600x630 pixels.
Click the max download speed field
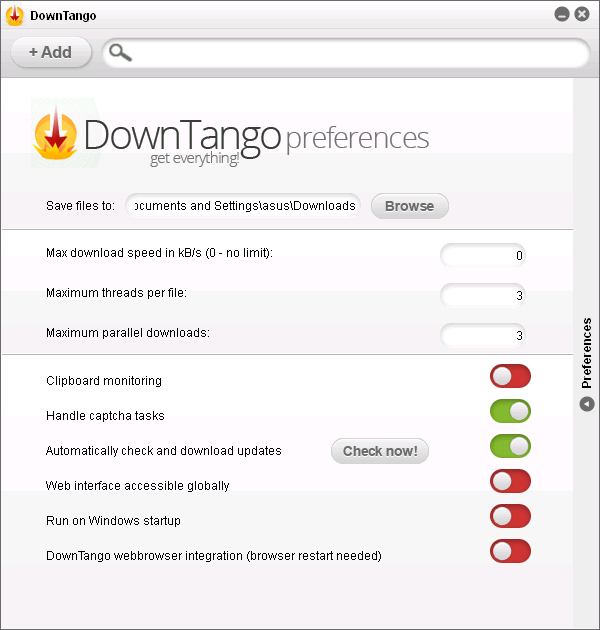click(x=483, y=255)
